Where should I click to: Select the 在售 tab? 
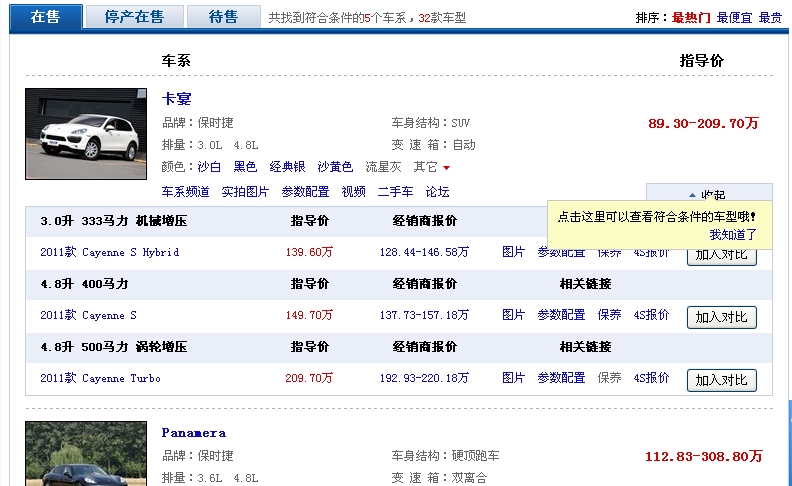coord(45,17)
